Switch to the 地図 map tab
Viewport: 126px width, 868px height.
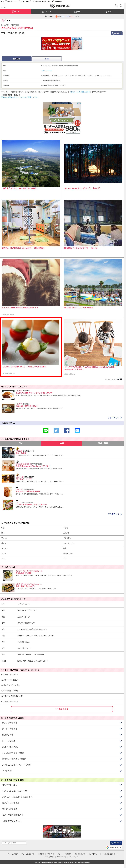(47, 59)
